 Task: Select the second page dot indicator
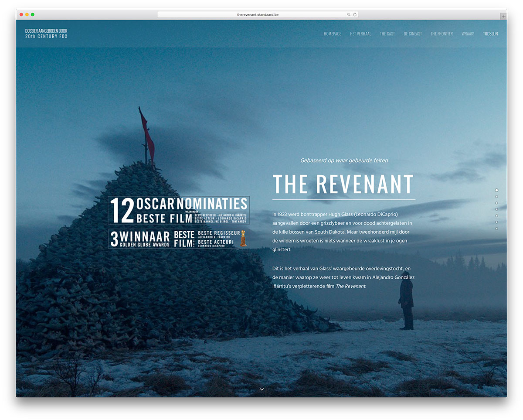pyautogui.click(x=496, y=197)
